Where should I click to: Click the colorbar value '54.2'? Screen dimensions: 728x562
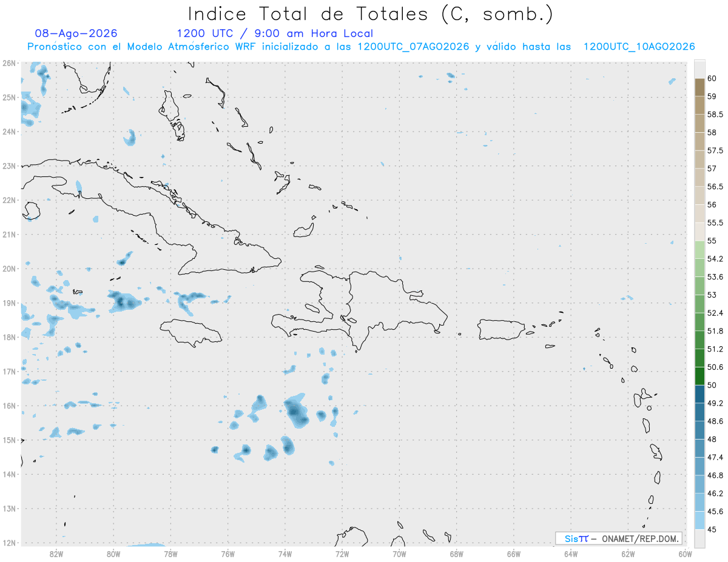click(x=715, y=259)
